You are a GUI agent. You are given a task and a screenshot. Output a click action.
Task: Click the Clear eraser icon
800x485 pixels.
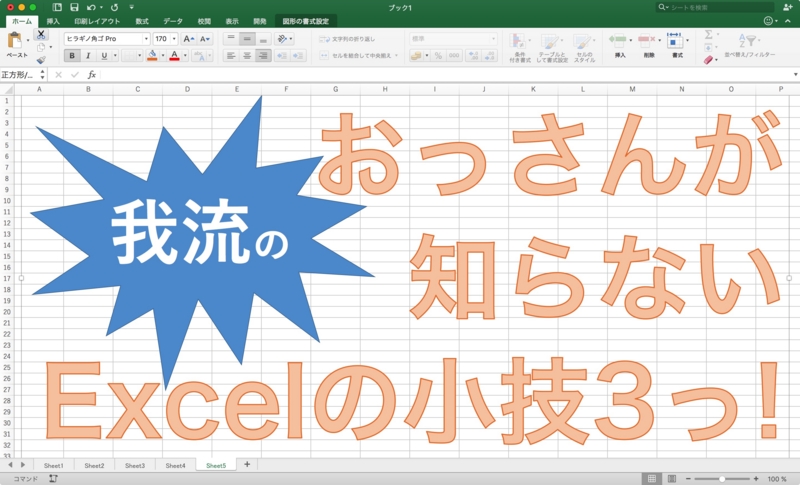point(709,60)
